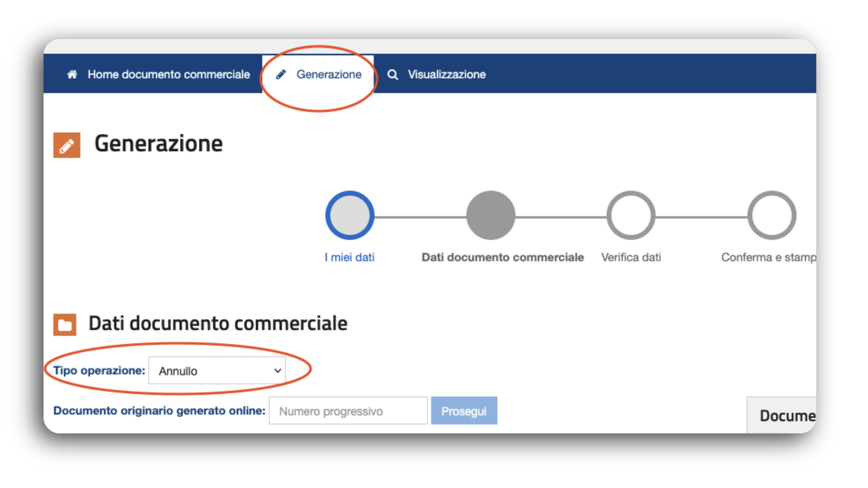Click the 'Dati documento commerciale' step label
Screen dimensions: 868x488
503,257
